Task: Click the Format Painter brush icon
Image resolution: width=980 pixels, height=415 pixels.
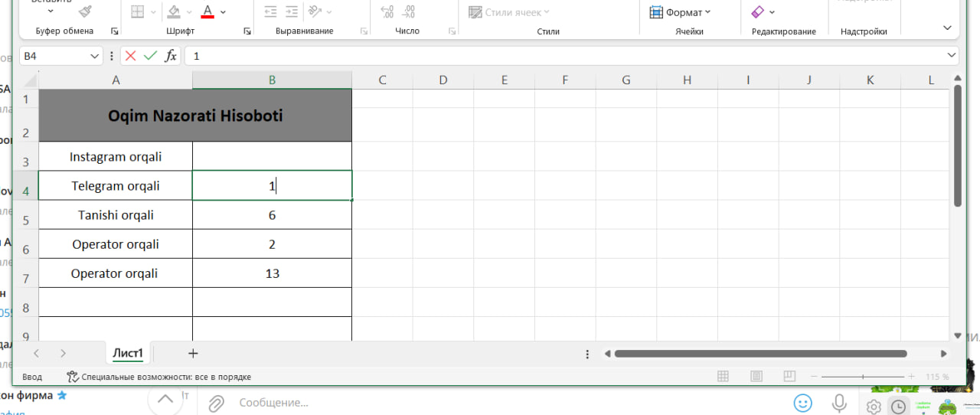Action: pyautogui.click(x=86, y=11)
